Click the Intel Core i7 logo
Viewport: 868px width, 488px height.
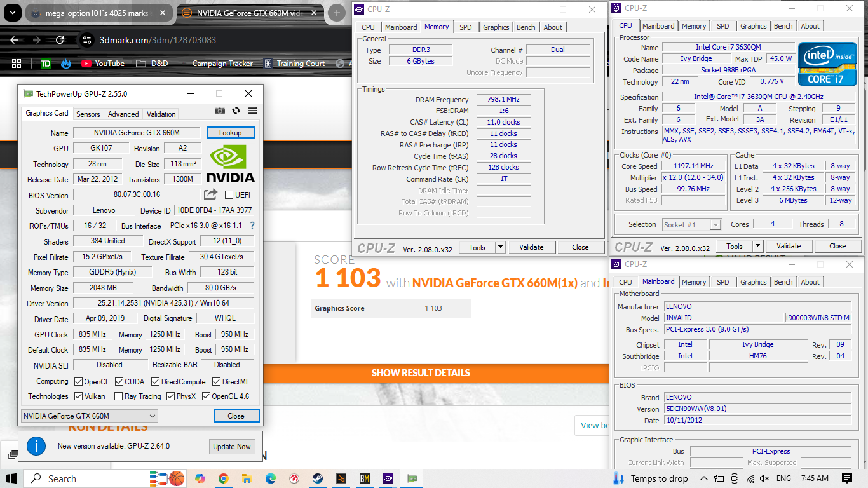tap(827, 64)
